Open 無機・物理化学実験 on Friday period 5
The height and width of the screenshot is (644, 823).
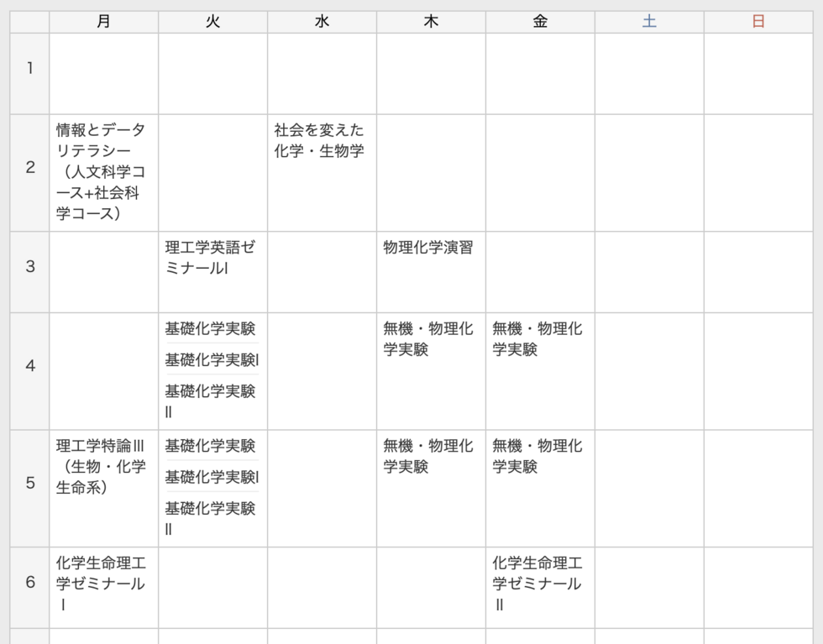[x=536, y=456]
